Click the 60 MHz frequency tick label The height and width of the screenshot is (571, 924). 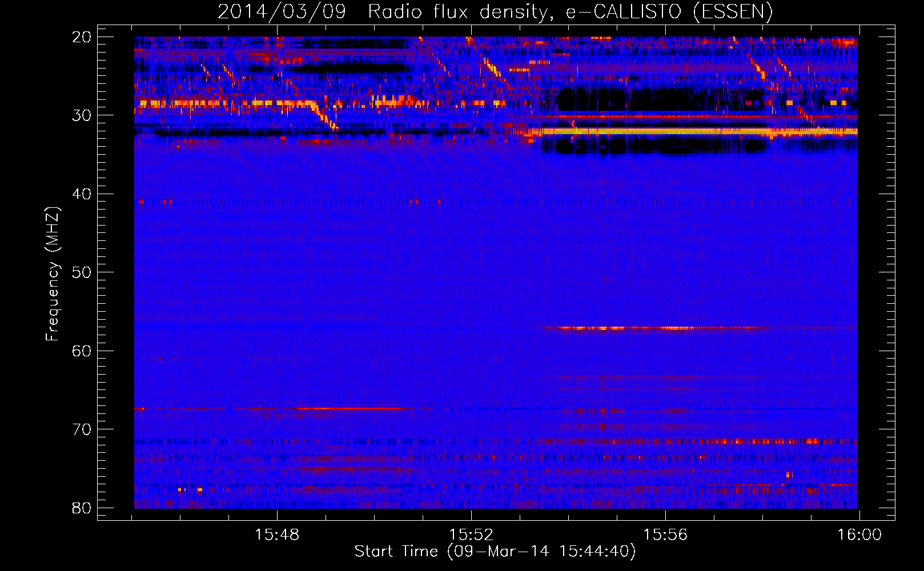click(x=82, y=351)
